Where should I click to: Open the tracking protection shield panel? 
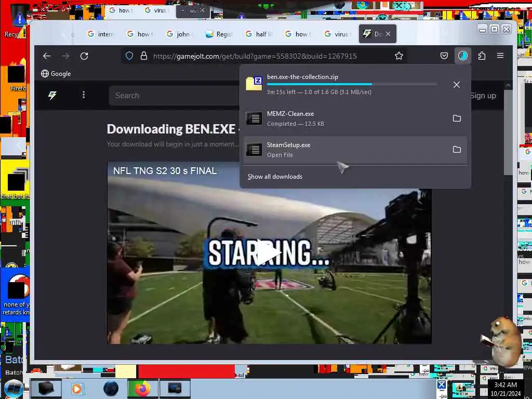pyautogui.click(x=129, y=56)
